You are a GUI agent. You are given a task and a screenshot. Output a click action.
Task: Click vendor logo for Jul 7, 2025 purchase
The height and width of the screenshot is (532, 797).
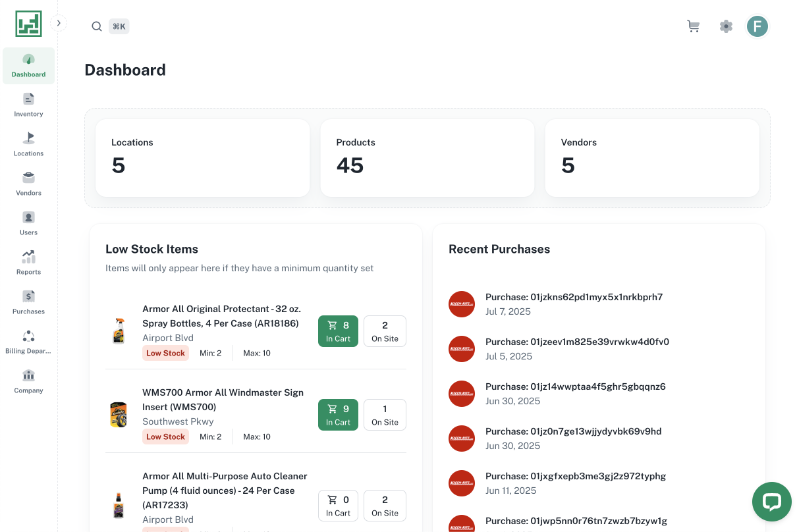pos(462,304)
